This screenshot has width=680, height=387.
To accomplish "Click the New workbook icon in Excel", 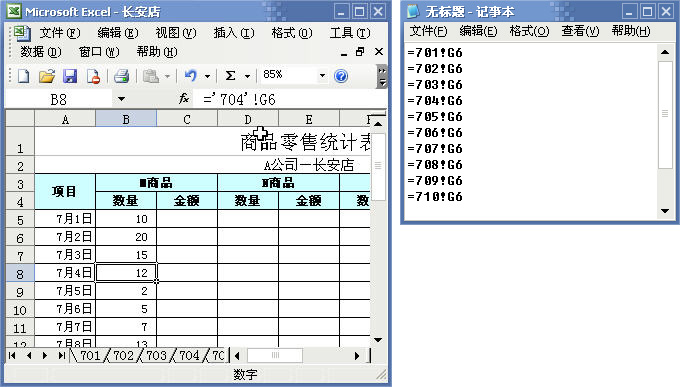I will pyautogui.click(x=23, y=76).
